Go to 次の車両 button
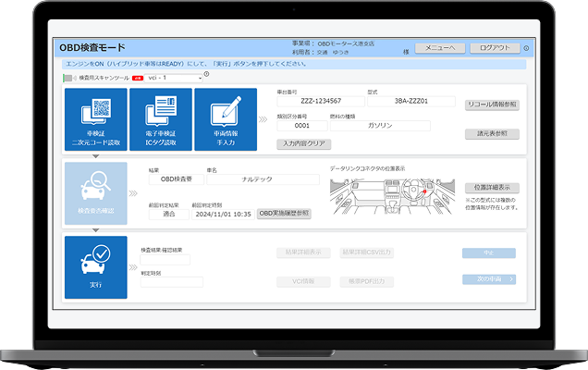Image resolution: width=588 pixels, height=370 pixels. pos(489,279)
